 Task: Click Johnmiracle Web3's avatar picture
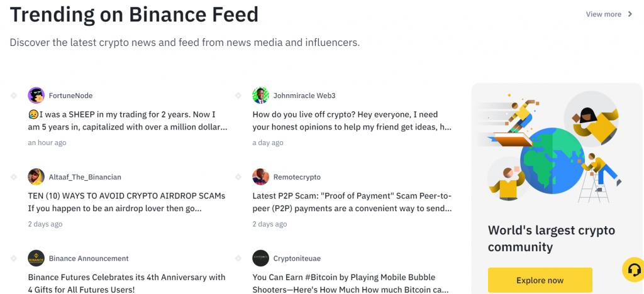click(261, 95)
